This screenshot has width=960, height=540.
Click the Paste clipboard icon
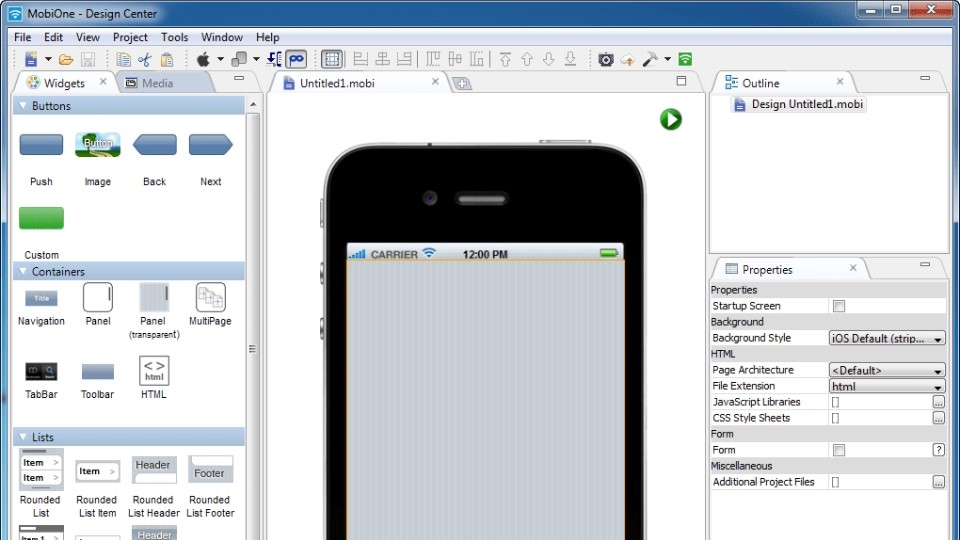(167, 59)
